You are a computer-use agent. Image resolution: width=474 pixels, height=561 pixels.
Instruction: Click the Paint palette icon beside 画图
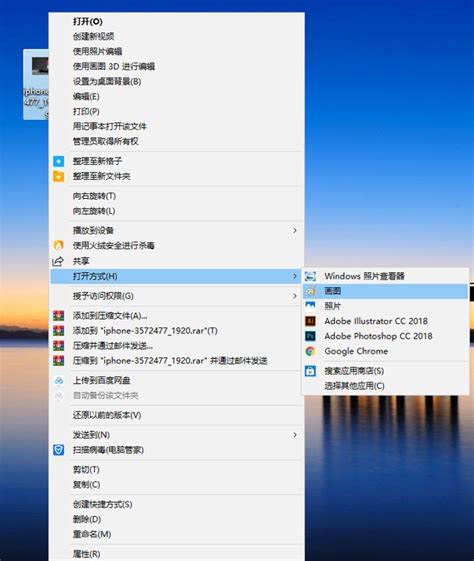click(310, 291)
